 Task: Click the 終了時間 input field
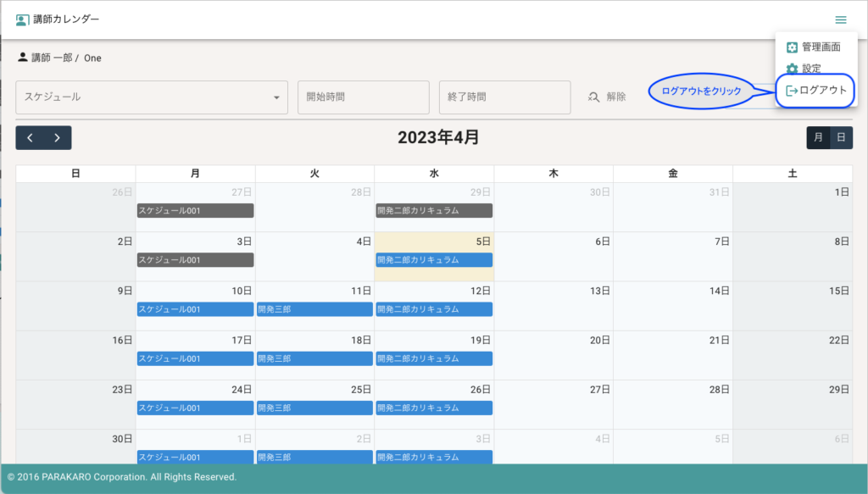[504, 97]
